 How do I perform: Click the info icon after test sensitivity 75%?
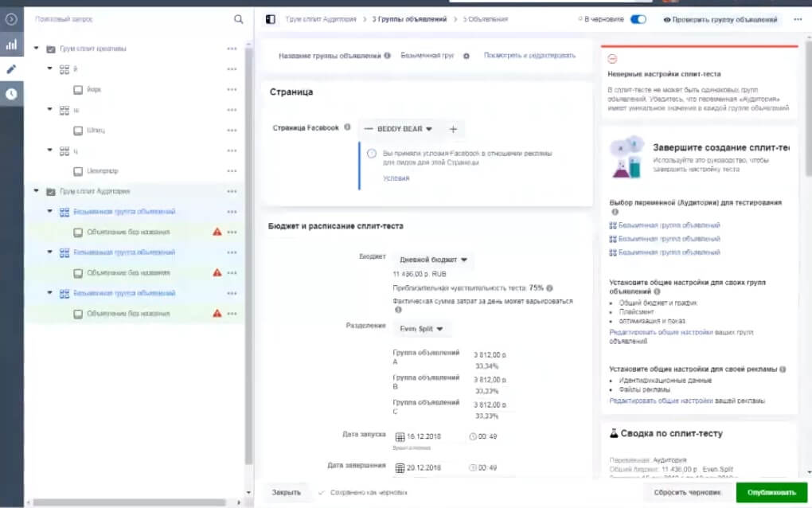click(549, 288)
